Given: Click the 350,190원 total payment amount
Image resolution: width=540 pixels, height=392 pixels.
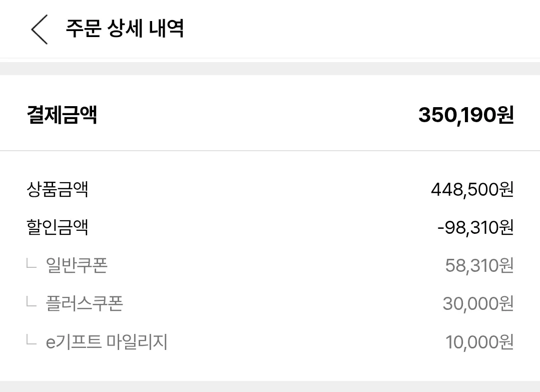Looking at the screenshot, I should click(x=466, y=115).
